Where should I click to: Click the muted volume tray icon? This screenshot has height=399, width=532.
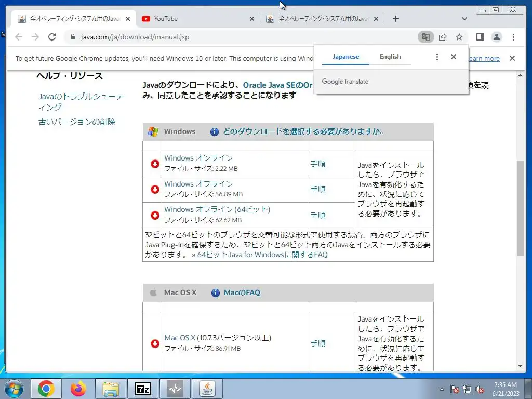[x=480, y=389]
